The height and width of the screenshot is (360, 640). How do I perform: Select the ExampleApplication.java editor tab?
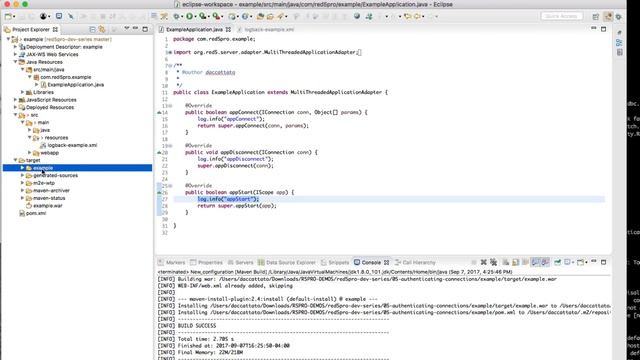click(x=194, y=29)
